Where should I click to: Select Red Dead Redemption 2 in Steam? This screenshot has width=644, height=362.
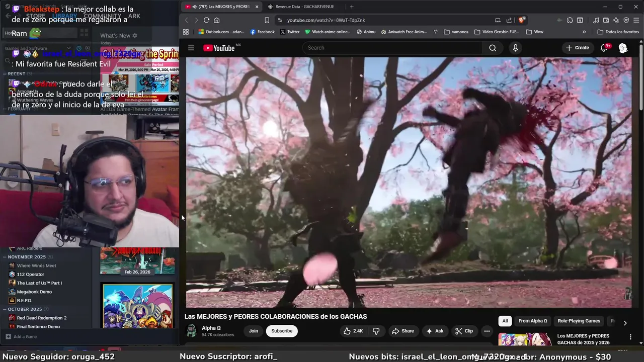(41, 318)
